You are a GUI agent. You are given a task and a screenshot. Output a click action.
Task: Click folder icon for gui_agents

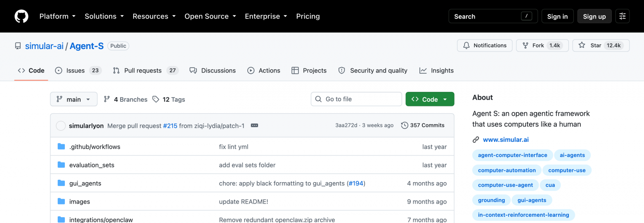(62, 183)
